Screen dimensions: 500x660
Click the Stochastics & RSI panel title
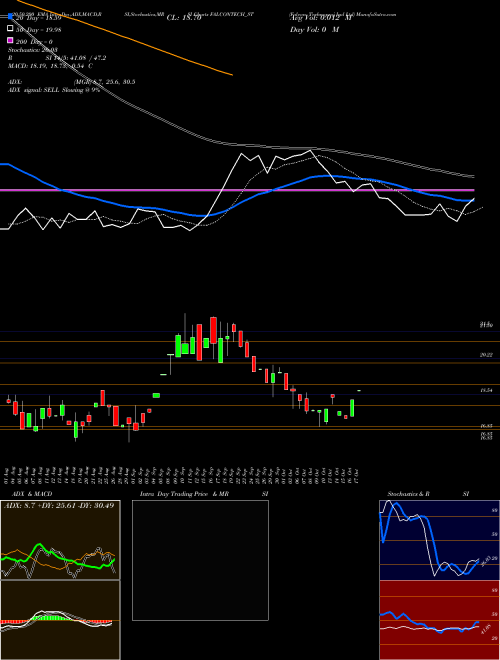coord(428,494)
